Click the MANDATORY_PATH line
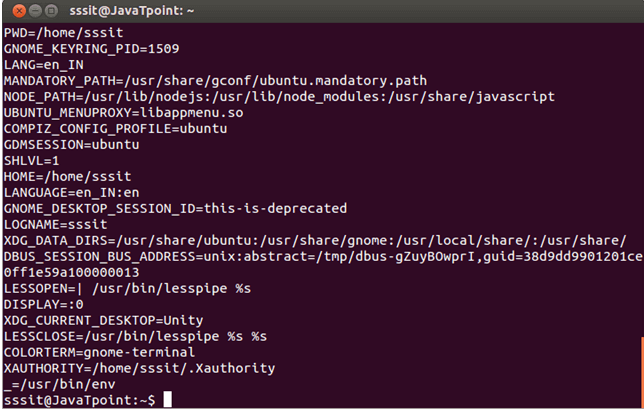Image resolution: width=644 pixels, height=409 pixels. click(215, 80)
